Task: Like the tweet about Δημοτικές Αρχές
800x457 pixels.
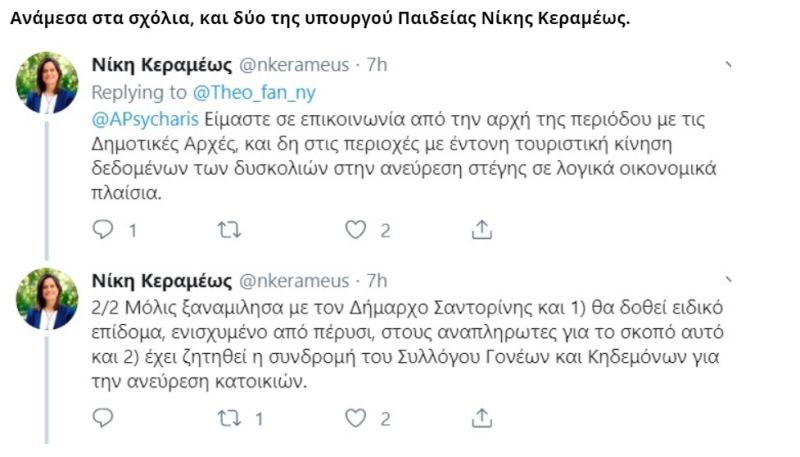Action: click(356, 230)
